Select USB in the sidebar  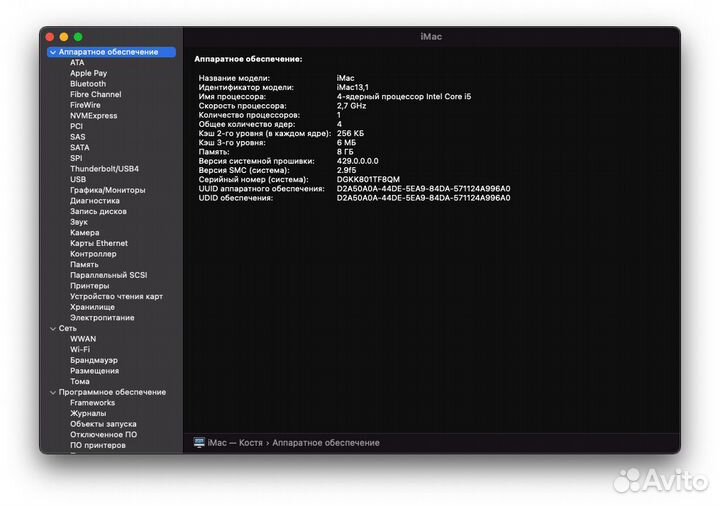78,179
